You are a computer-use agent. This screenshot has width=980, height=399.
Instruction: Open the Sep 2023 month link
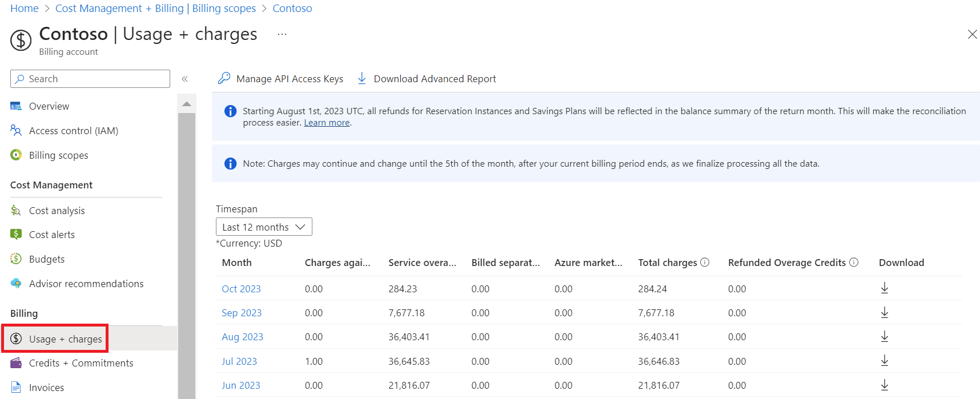point(242,313)
